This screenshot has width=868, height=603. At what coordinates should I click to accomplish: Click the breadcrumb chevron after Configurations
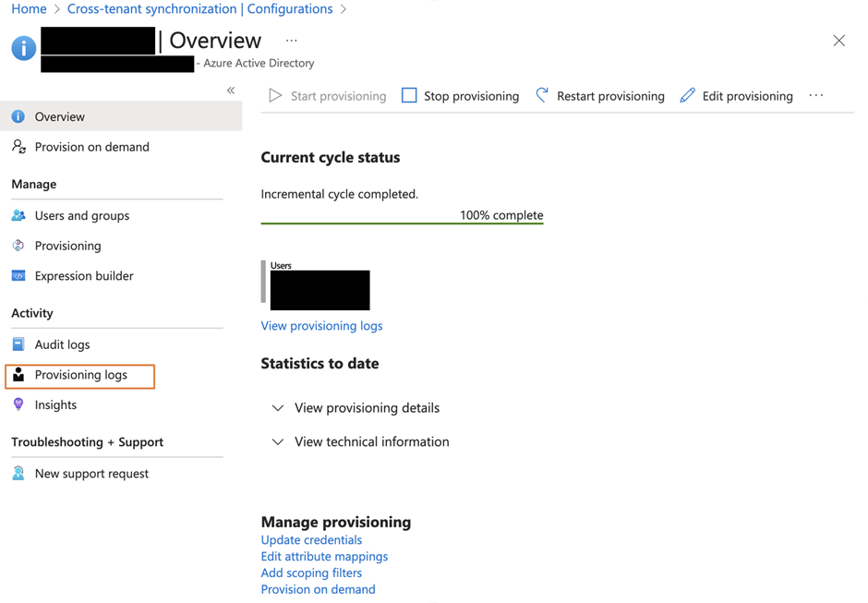(x=344, y=9)
